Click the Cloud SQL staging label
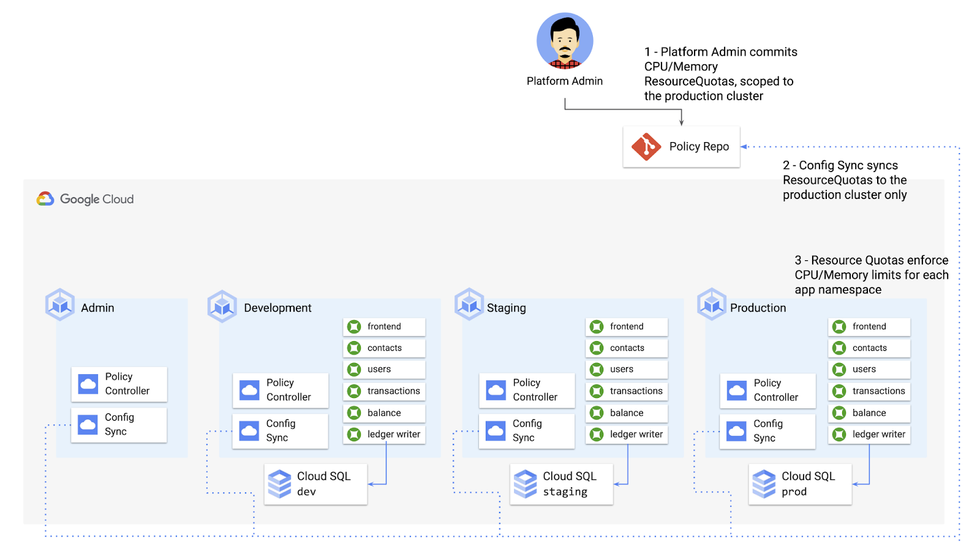The height and width of the screenshot is (551, 980). point(570,484)
